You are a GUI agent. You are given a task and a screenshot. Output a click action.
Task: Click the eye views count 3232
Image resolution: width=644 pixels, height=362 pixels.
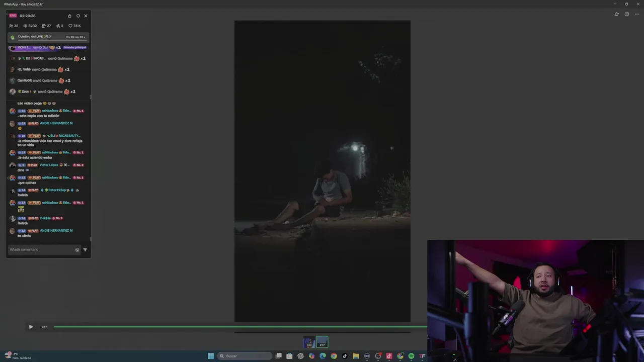(x=30, y=26)
